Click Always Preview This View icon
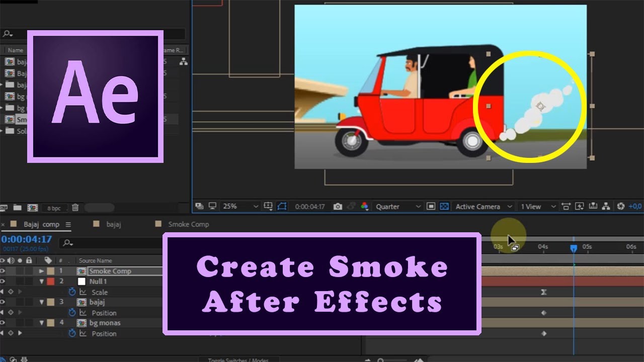This screenshot has height=362, width=644. click(x=199, y=206)
